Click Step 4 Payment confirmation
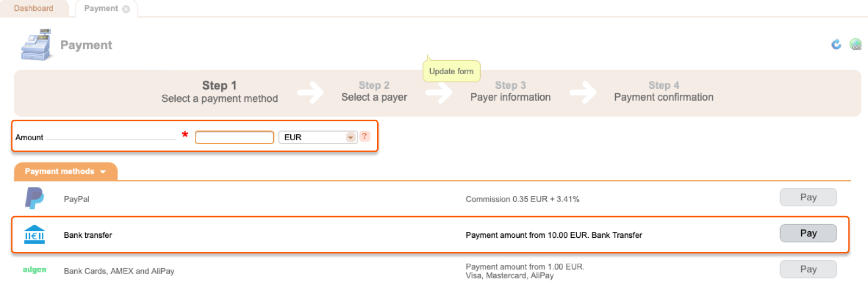Screen dimensions: 868x293 click(x=663, y=92)
